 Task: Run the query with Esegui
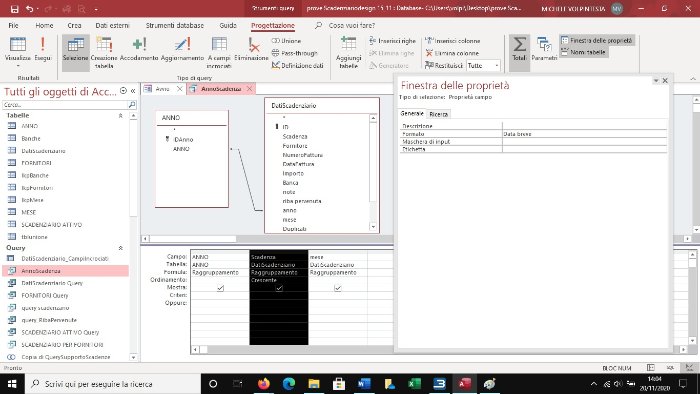click(x=43, y=49)
